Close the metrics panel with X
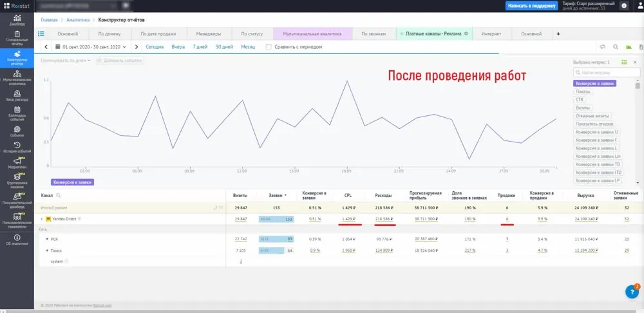The image size is (644, 313). (635, 62)
